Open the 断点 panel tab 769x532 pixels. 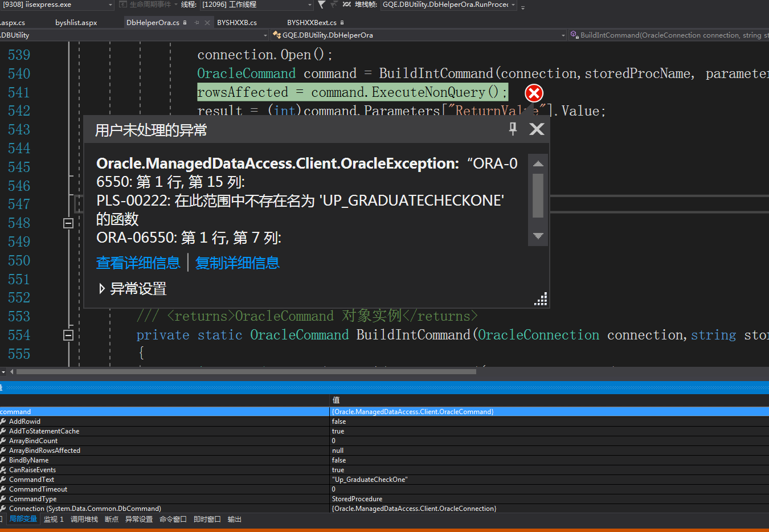pyautogui.click(x=112, y=519)
